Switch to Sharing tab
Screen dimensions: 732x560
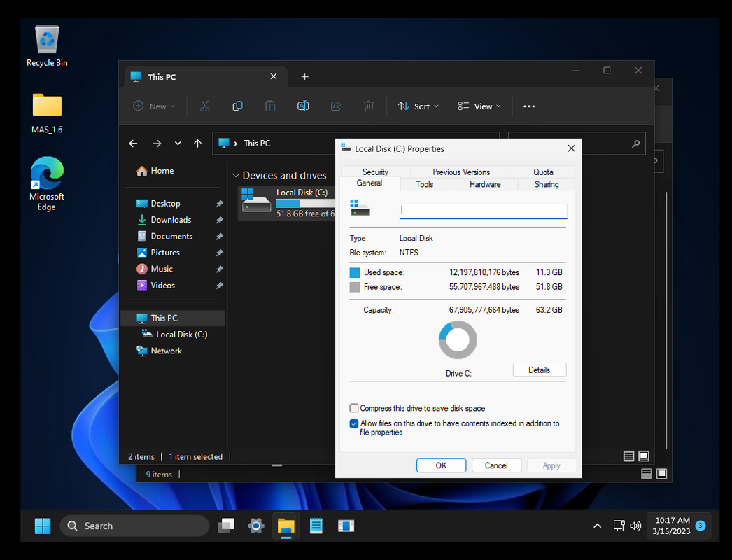tap(546, 184)
